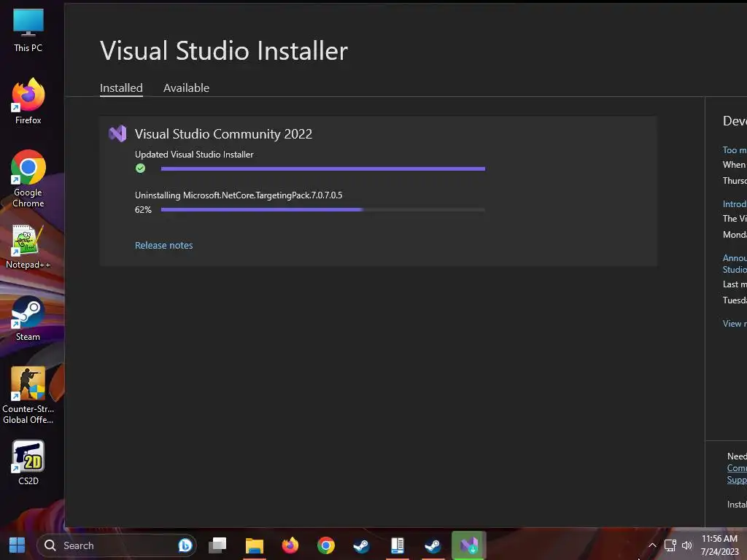Click the Bing icon in the search box
This screenshot has height=560, width=747.
pyautogui.click(x=185, y=545)
